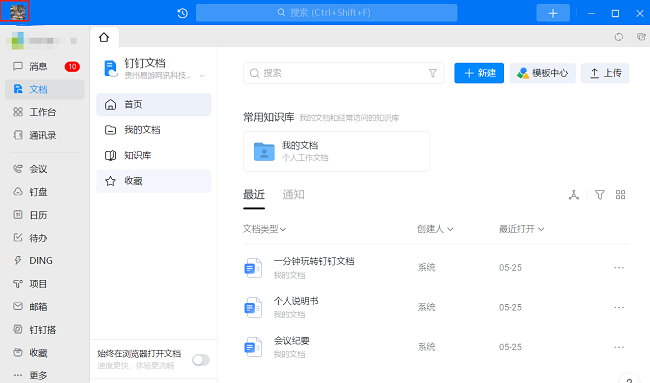Click the 上传 upload button
The height and width of the screenshot is (383, 650).
[x=605, y=73]
